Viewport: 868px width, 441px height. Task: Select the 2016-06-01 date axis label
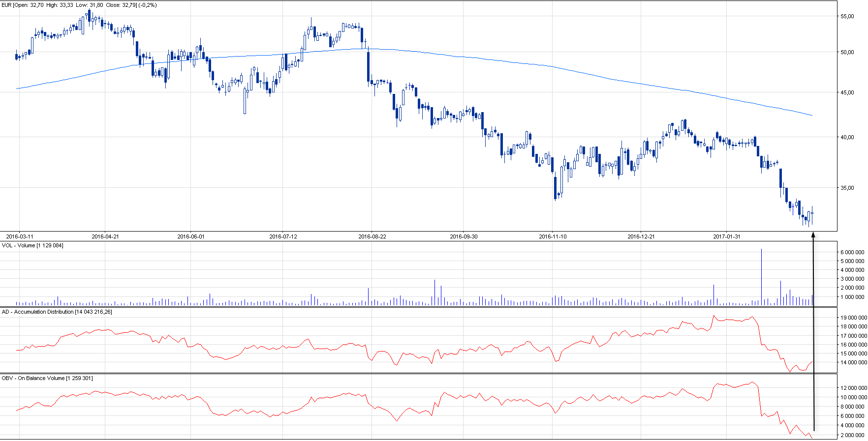[x=191, y=236]
